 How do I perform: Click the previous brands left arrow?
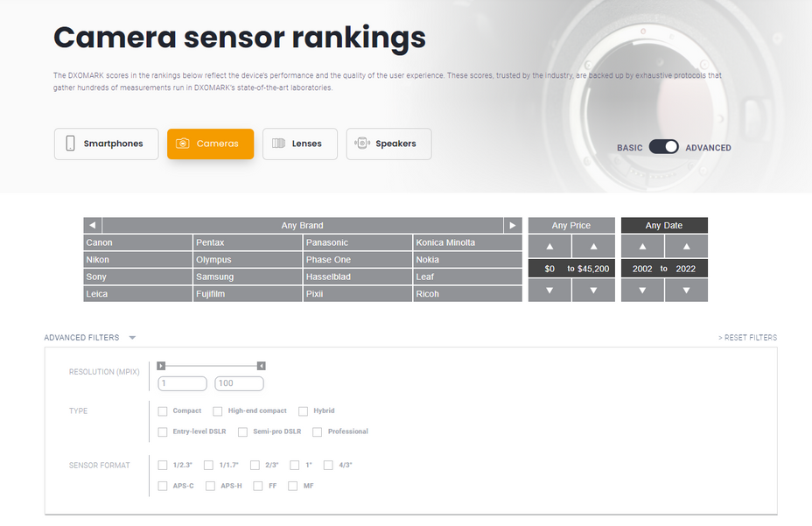[x=92, y=226]
